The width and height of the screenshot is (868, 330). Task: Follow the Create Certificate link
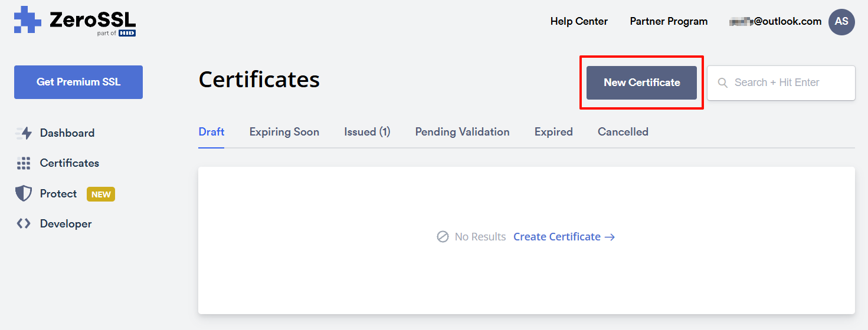[x=564, y=237]
